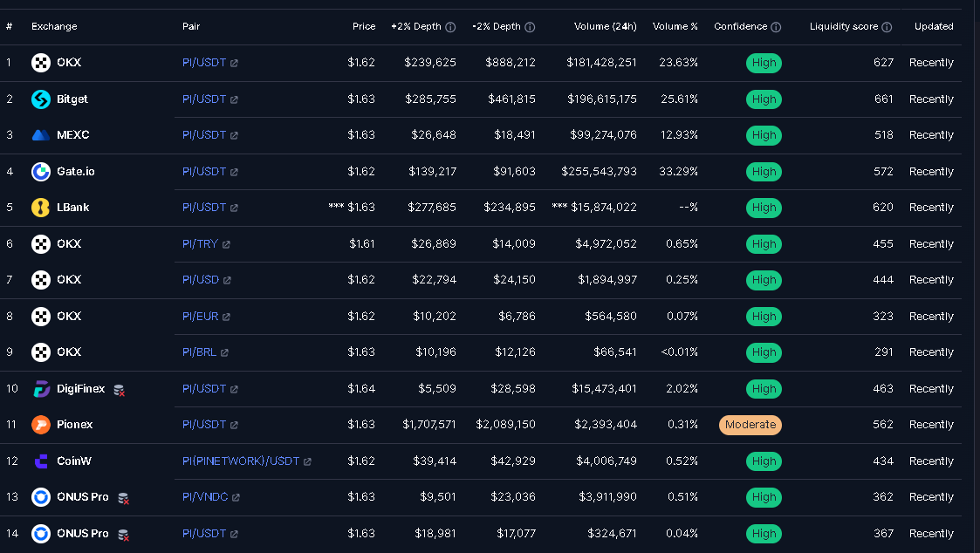Open the PI/USDT pair on Pionex
Screen dimensions: 980x553
click(204, 425)
